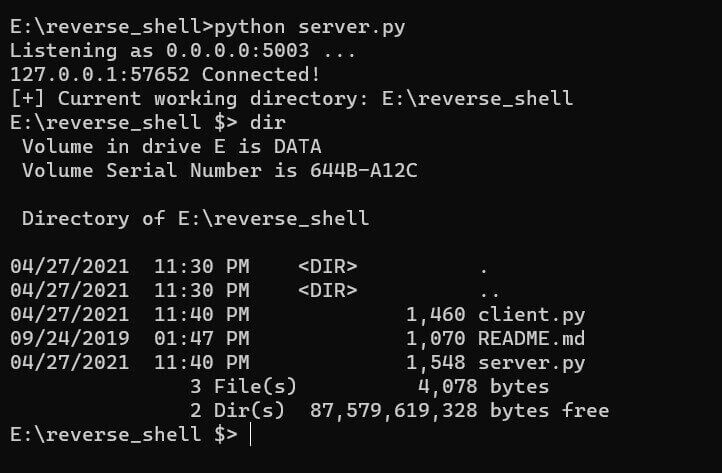Click the double-dot parent directory entry
The height and width of the screenshot is (473, 722).
point(489,291)
